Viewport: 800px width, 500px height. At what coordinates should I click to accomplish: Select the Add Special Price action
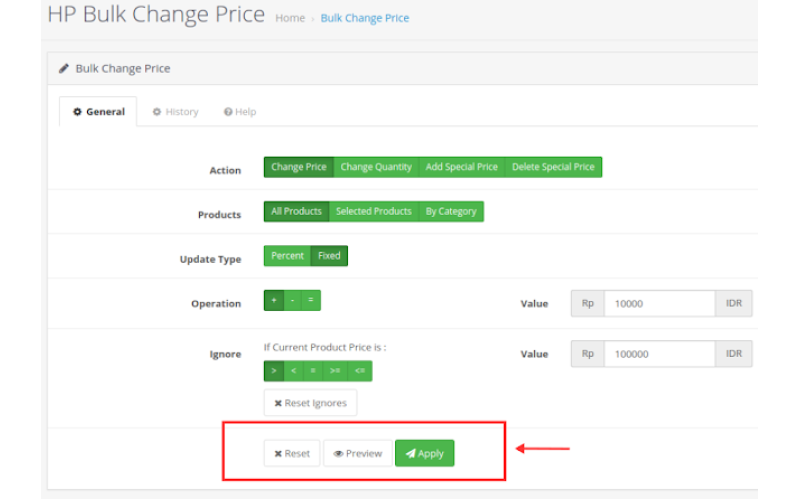(x=461, y=167)
